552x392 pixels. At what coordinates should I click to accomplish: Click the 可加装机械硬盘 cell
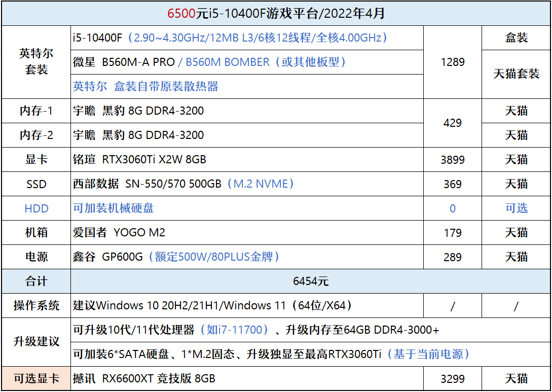tap(247, 208)
